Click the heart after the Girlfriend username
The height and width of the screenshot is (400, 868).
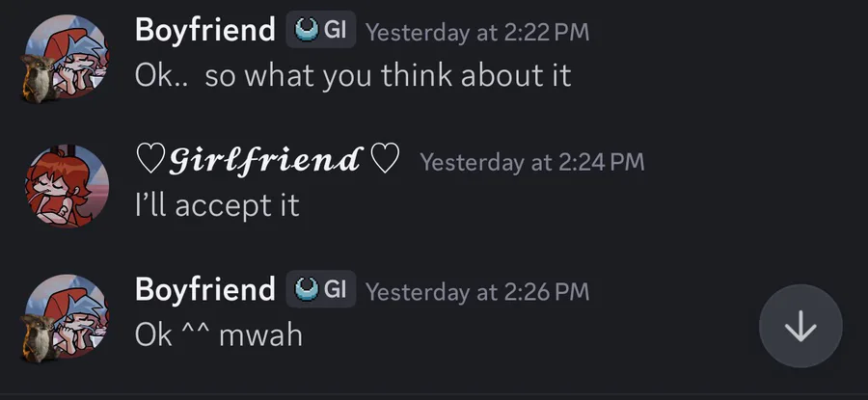385,160
